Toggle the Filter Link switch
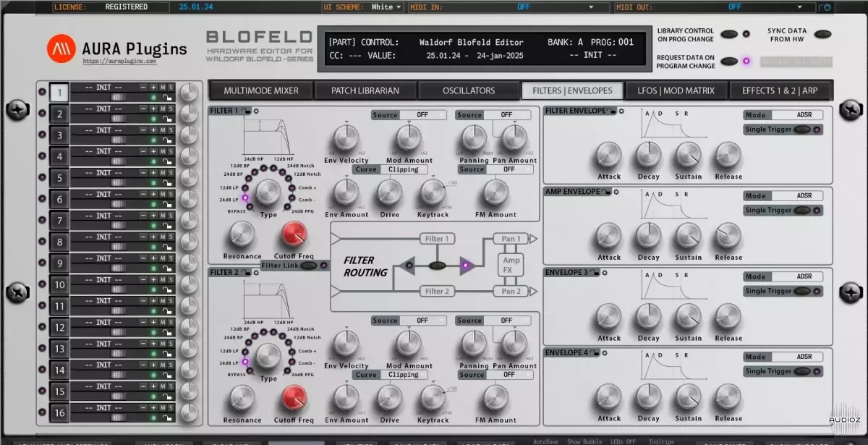 point(308,266)
